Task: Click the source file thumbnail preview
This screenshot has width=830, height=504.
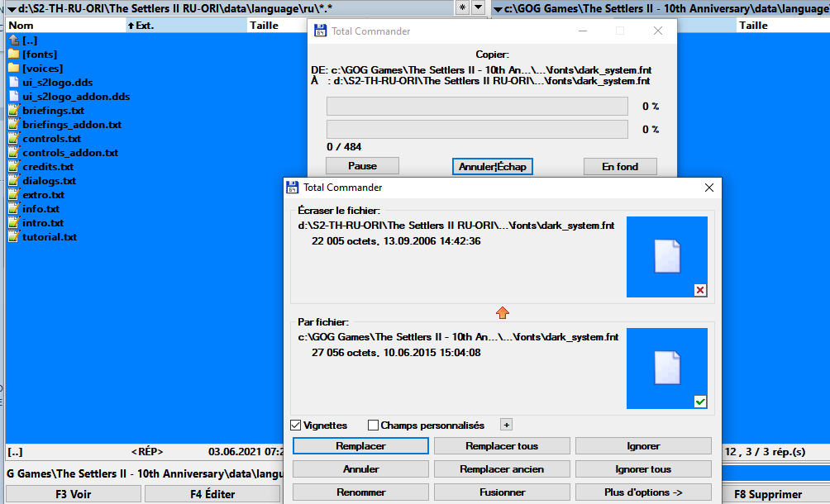Action: click(667, 368)
